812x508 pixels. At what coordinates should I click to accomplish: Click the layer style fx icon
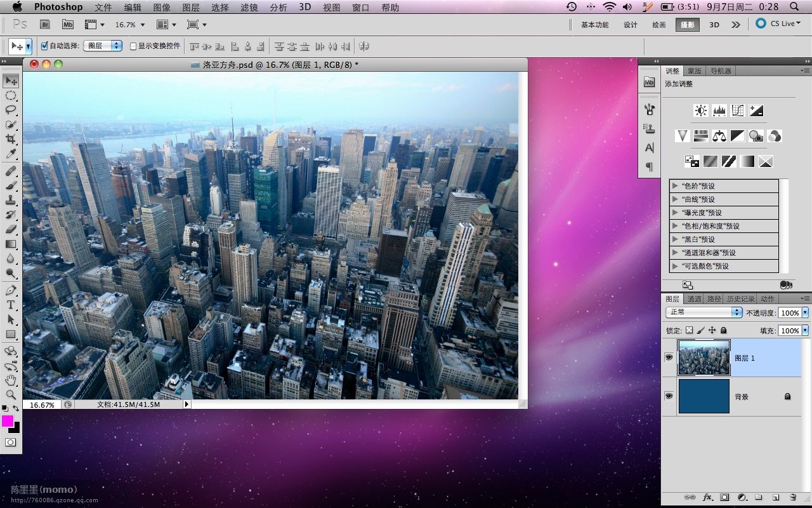pos(707,497)
